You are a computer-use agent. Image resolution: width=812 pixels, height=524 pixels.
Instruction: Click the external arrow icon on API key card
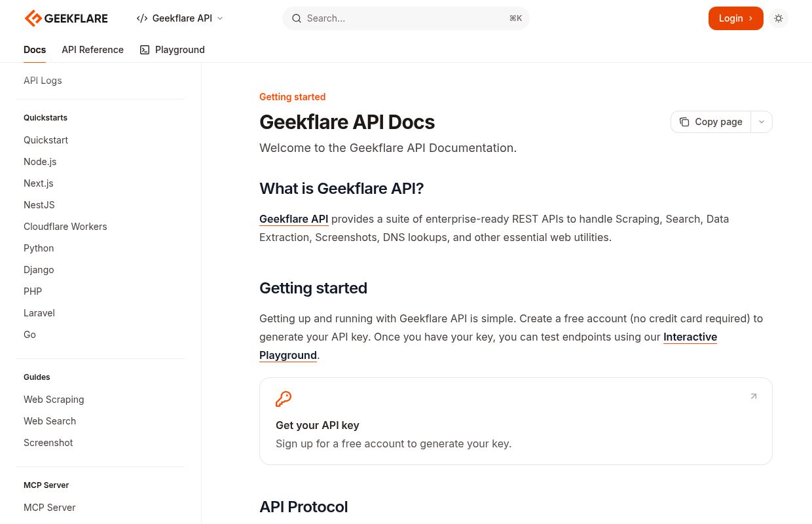point(754,396)
